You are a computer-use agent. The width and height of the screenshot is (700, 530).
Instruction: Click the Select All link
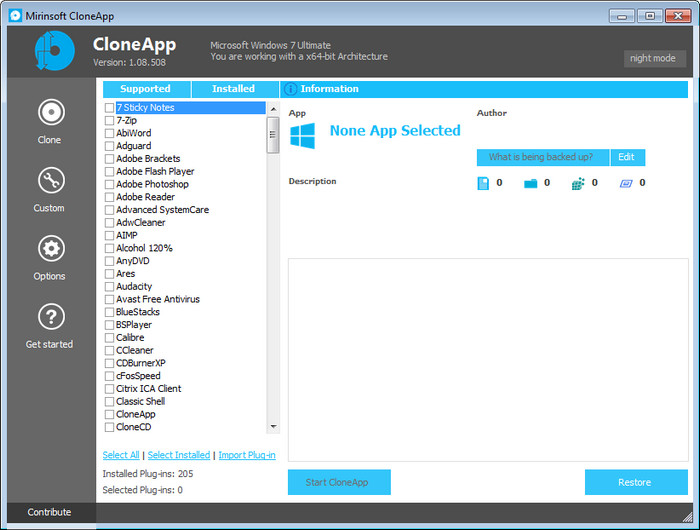121,455
